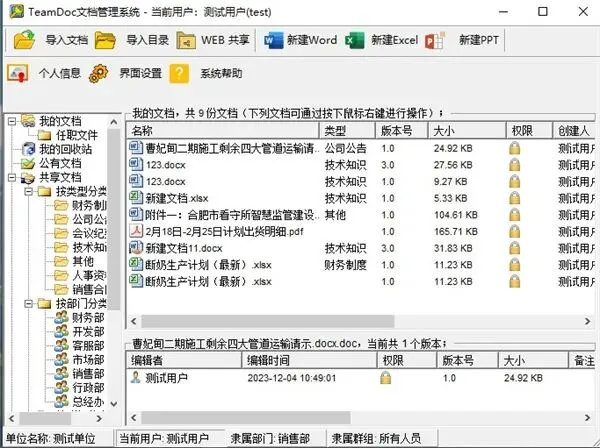Click 隶属群组: 所有人员 in status bar

tap(376, 438)
